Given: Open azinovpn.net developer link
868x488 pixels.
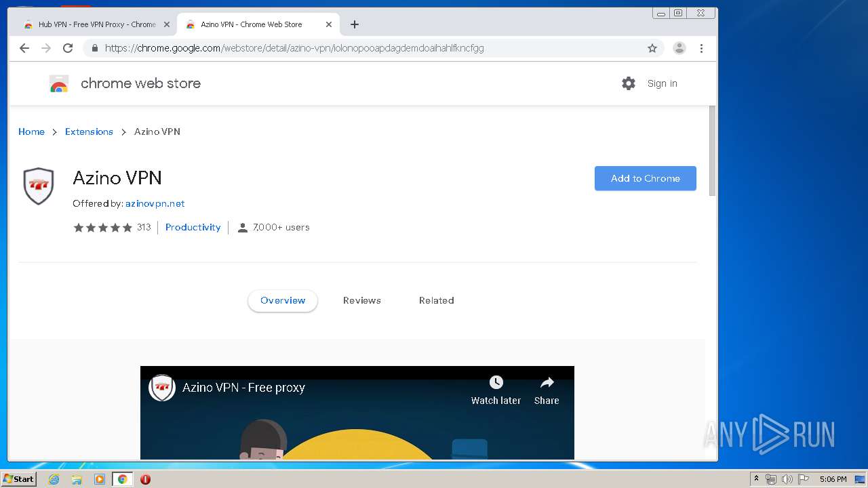Looking at the screenshot, I should pos(155,203).
